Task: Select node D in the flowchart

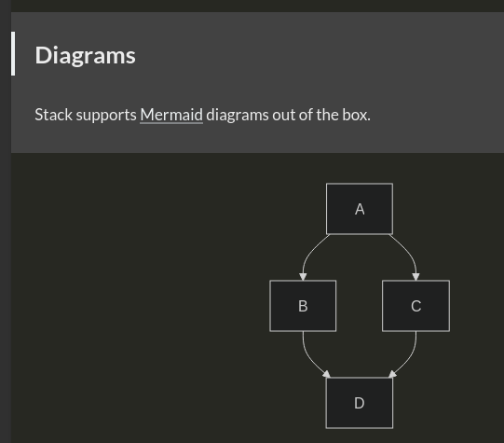Action: (x=360, y=403)
